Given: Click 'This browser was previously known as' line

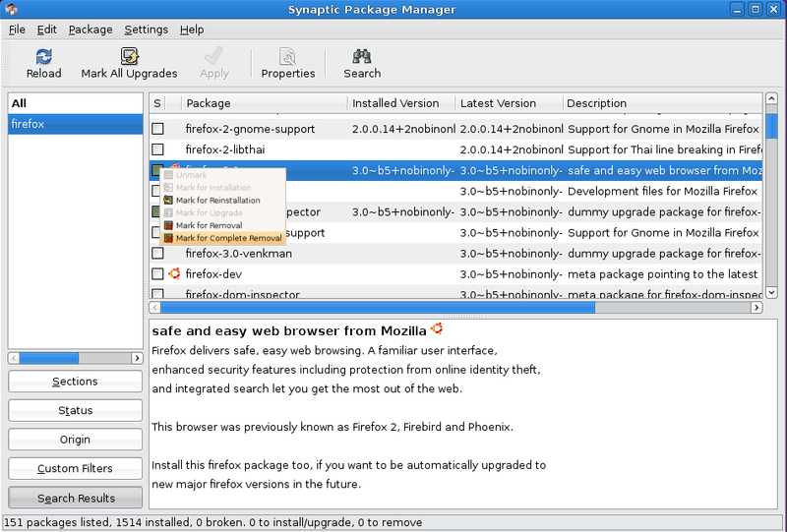Looking at the screenshot, I should (x=333, y=427).
